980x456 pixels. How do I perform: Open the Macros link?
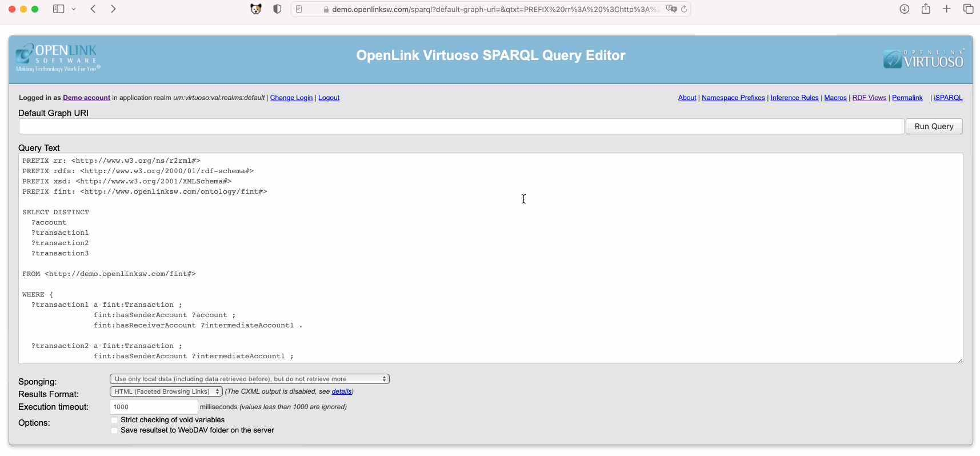(835, 98)
